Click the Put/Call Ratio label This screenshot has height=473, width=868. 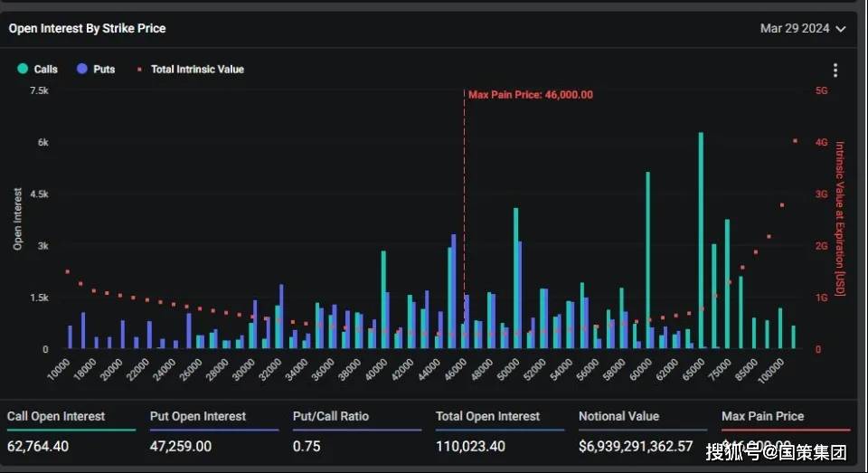[331, 416]
